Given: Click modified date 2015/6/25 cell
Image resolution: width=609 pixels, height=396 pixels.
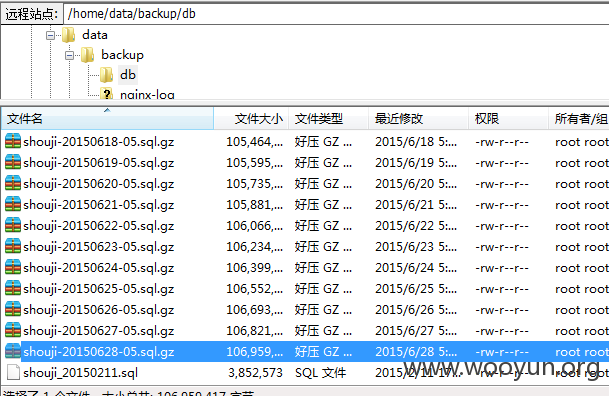Looking at the screenshot, I should tap(416, 288).
